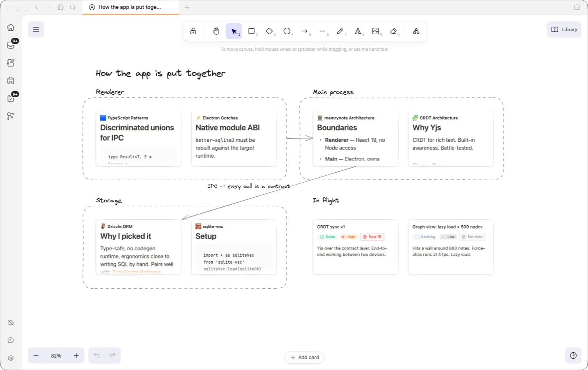The width and height of the screenshot is (588, 370).
Task: Select the Pencil freehand draw tool
Action: coord(340,31)
